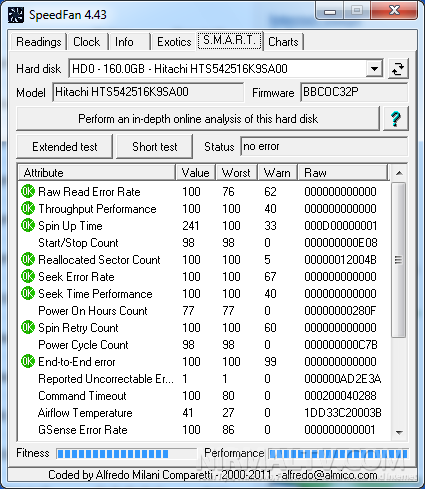Click the SpeedFan app icon in title bar
Screen dimensions: 425x489
16,15
